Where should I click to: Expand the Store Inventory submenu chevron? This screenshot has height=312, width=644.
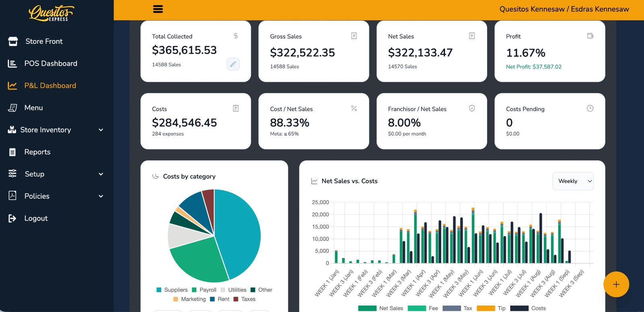(x=101, y=130)
